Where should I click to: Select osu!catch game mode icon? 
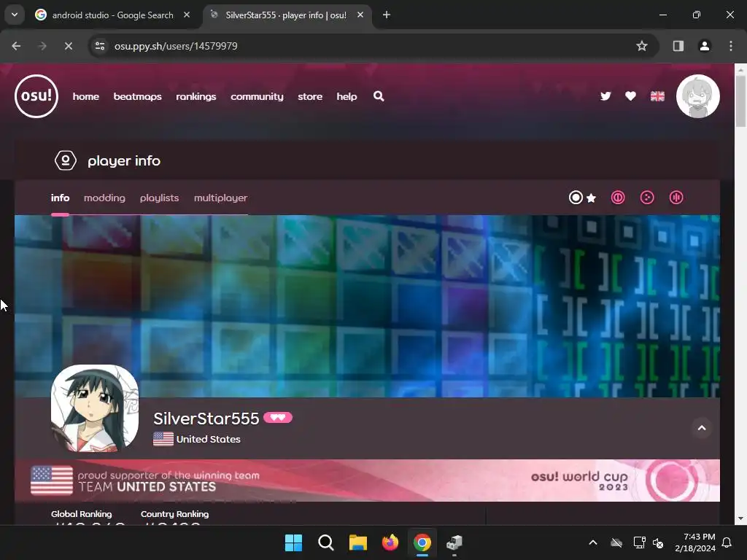(647, 197)
